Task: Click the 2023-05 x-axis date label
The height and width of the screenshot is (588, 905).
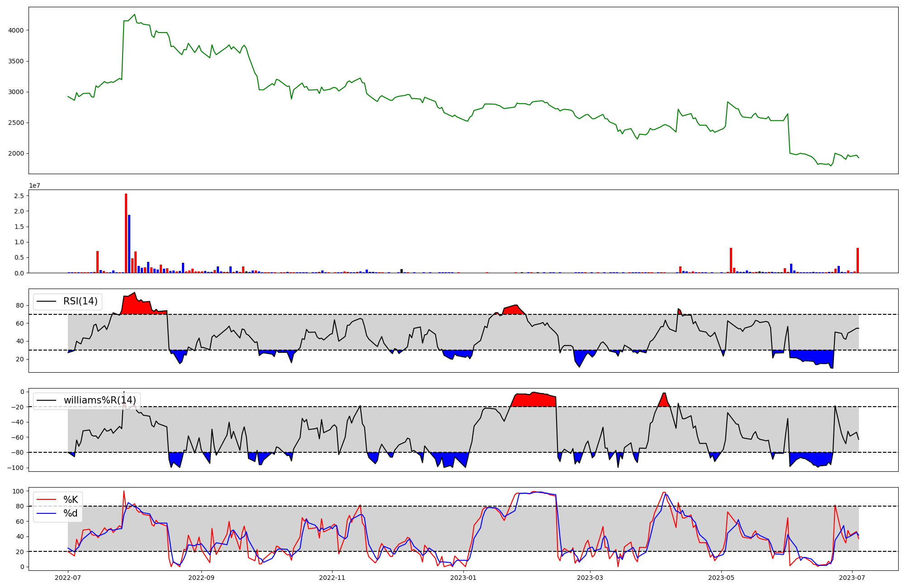Action: pyautogui.click(x=721, y=578)
